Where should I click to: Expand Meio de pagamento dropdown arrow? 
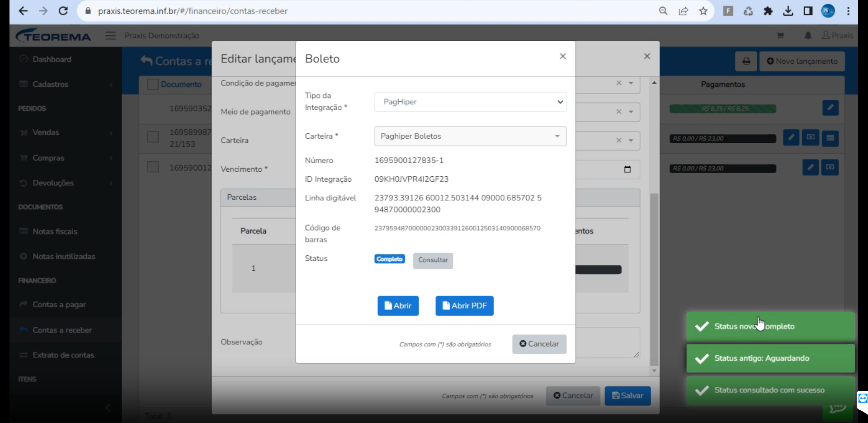pyautogui.click(x=631, y=112)
